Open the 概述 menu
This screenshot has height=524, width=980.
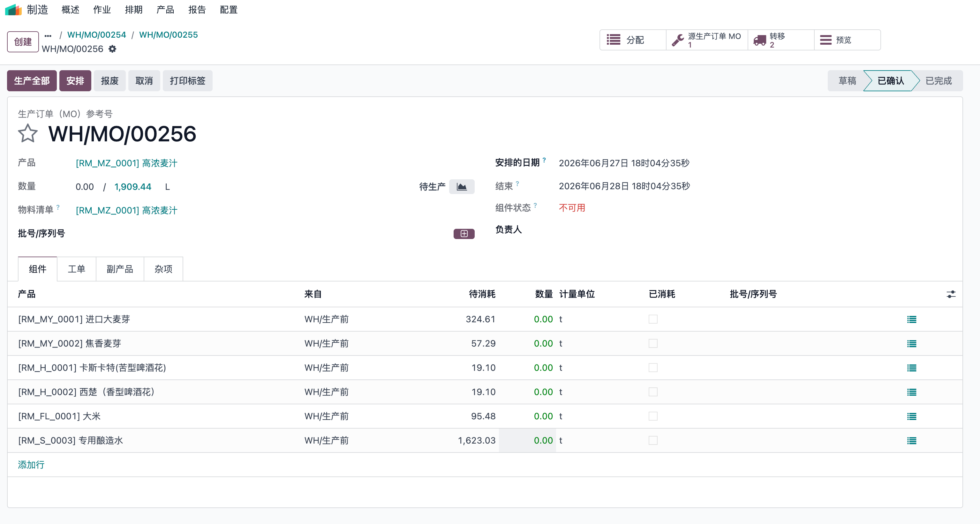coord(70,10)
